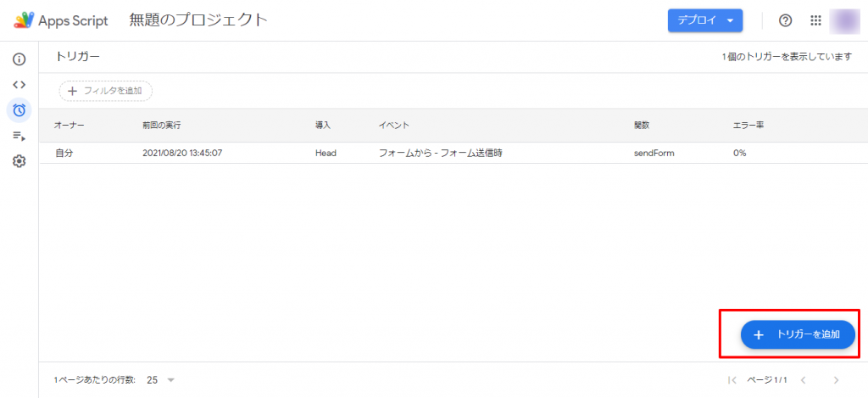Open the user account avatar
This screenshot has height=398, width=868.
(844, 20)
